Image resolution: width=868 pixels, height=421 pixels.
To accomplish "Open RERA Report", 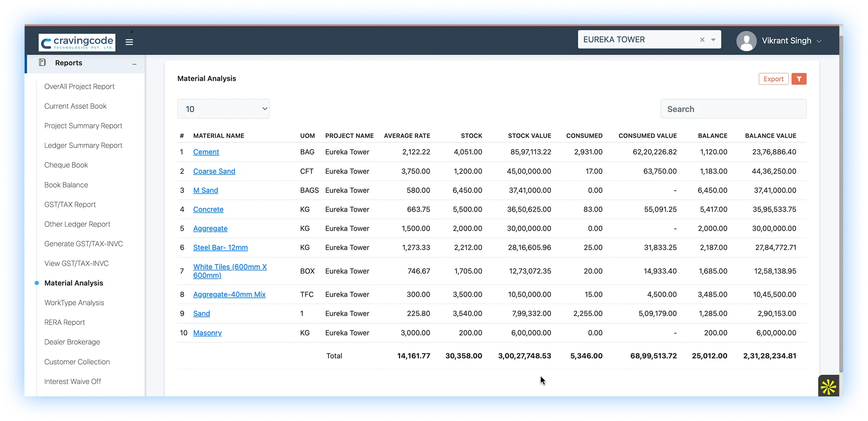I will [65, 322].
